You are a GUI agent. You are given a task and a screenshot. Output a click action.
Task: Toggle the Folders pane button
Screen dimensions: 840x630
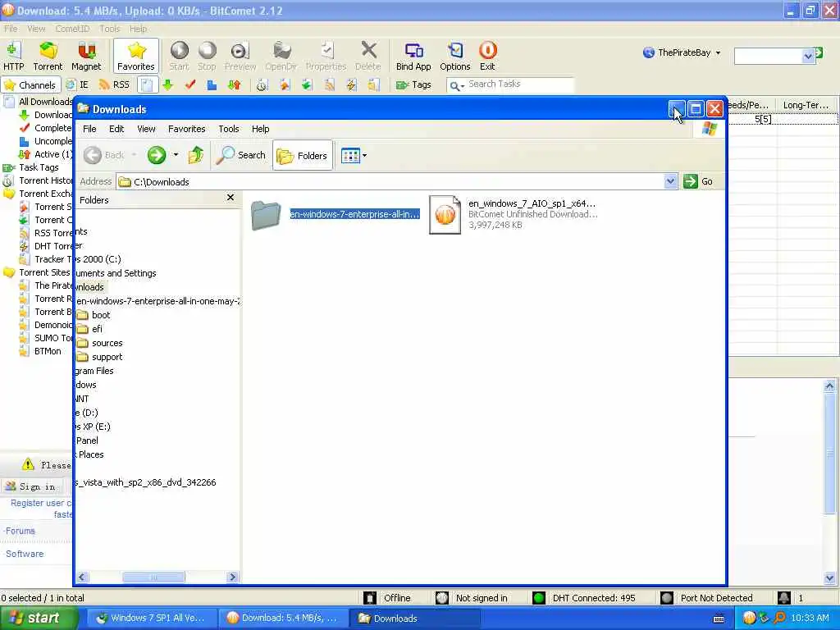(x=303, y=155)
